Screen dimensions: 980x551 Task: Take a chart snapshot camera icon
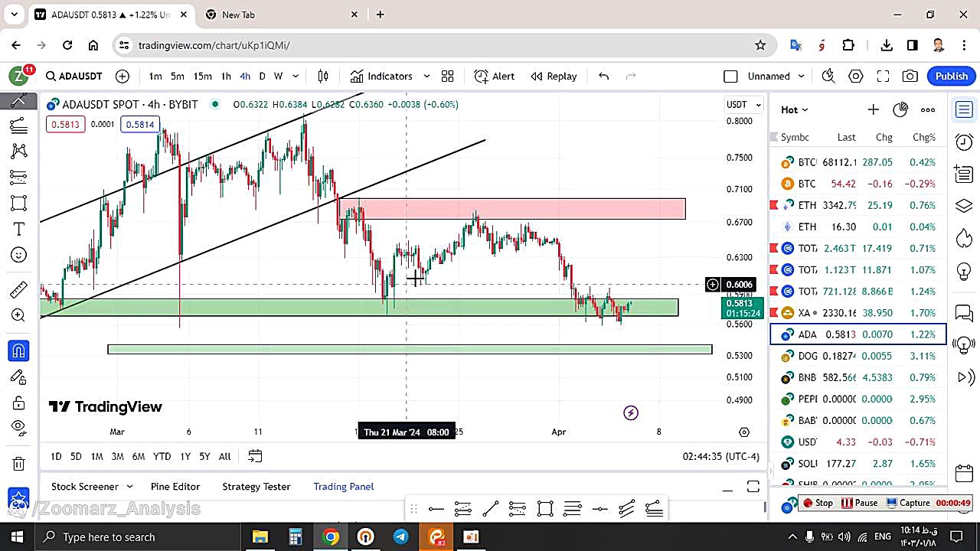coord(910,76)
